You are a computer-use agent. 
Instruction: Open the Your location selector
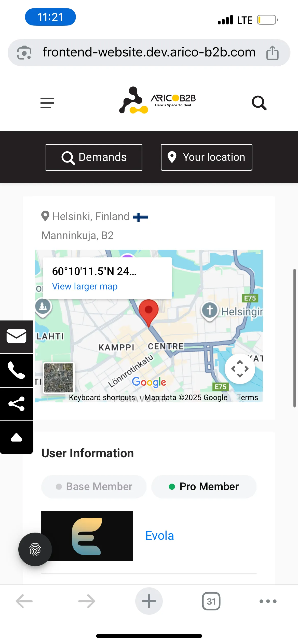207,157
